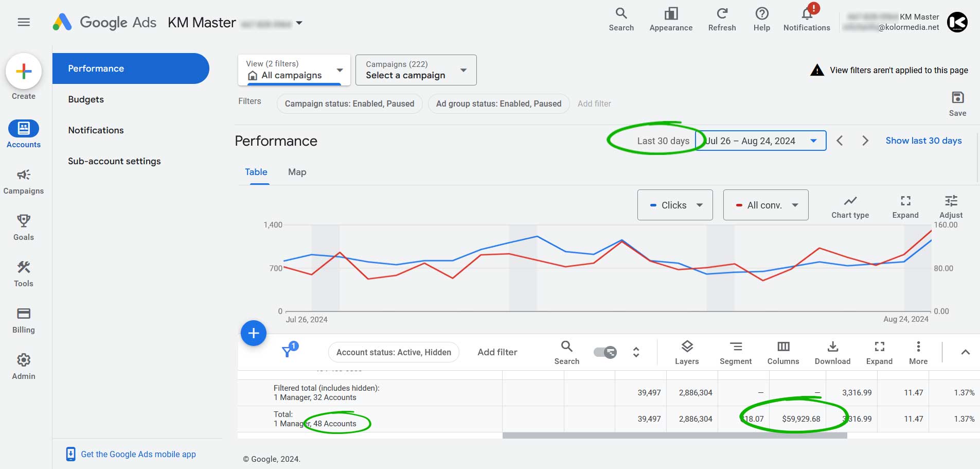
Task: Switch to the Map tab
Action: point(297,172)
